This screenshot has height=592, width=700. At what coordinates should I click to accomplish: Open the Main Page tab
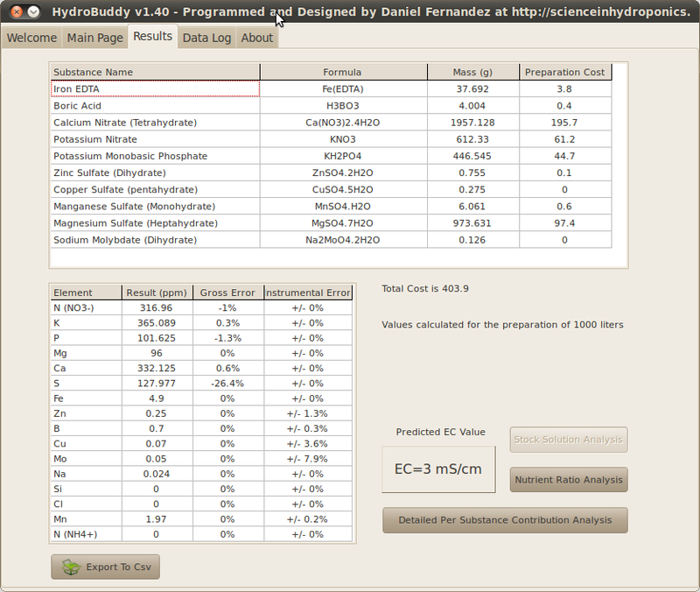94,38
